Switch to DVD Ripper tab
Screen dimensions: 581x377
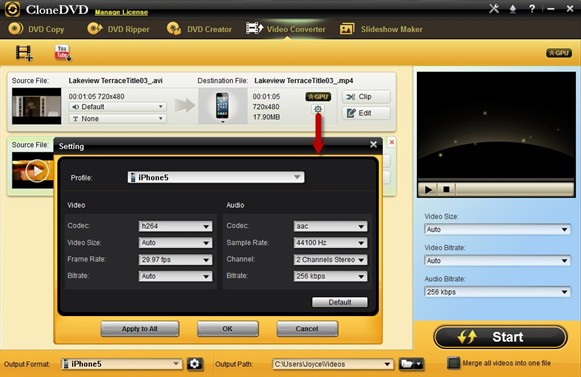(x=119, y=29)
